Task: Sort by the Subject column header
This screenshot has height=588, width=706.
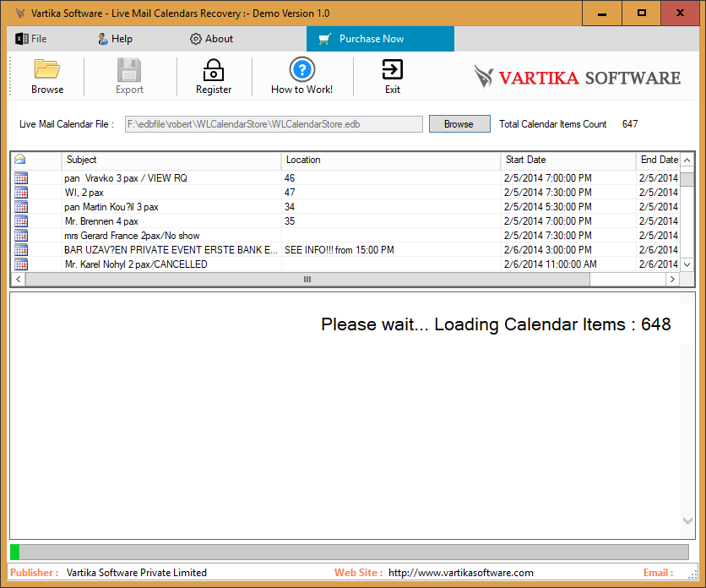Action: [171, 160]
